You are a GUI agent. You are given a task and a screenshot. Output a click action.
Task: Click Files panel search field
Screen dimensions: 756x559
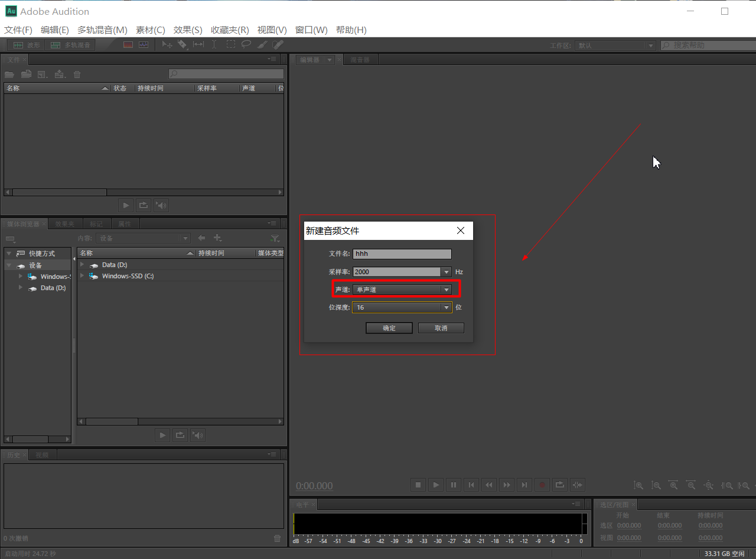click(x=226, y=74)
